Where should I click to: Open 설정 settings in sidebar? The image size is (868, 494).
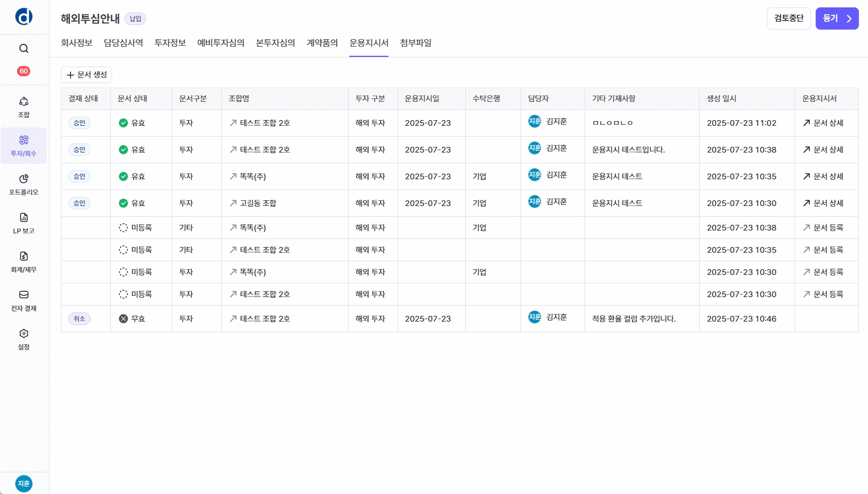click(24, 339)
